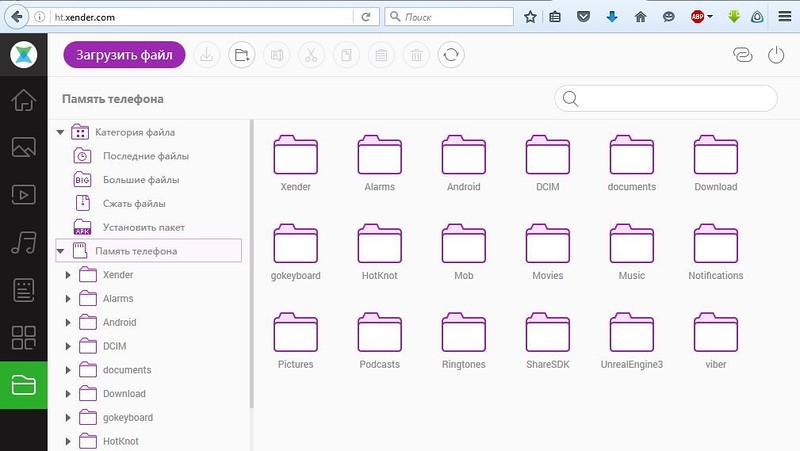Image resolution: width=800 pixels, height=451 pixels.
Task: Bookmark the page with the star icon
Action: pos(530,17)
